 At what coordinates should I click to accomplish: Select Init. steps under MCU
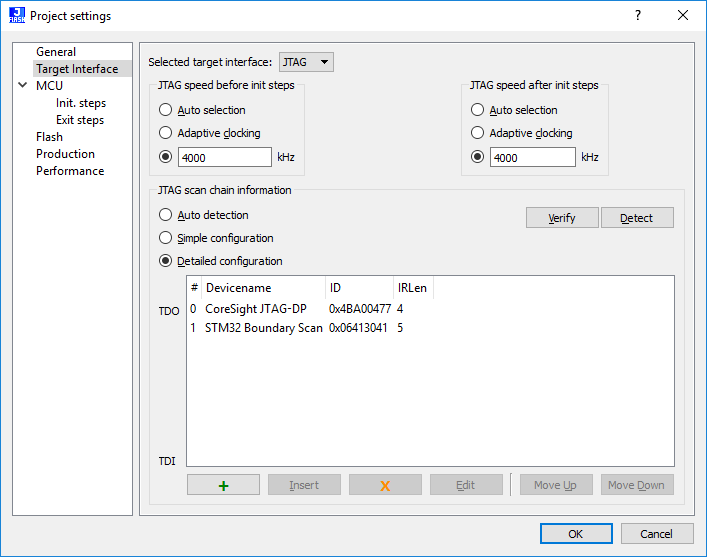click(80, 103)
